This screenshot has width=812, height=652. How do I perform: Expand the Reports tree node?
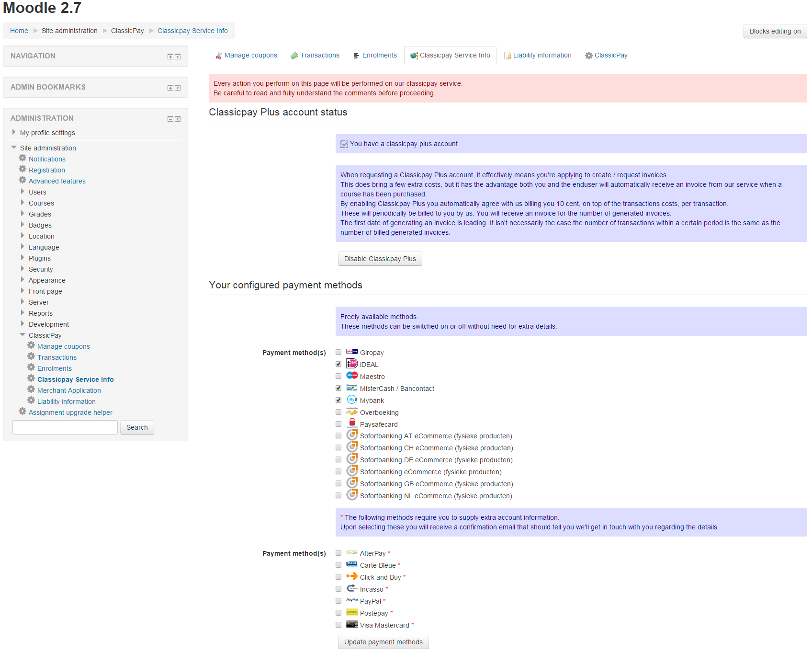[23, 313]
